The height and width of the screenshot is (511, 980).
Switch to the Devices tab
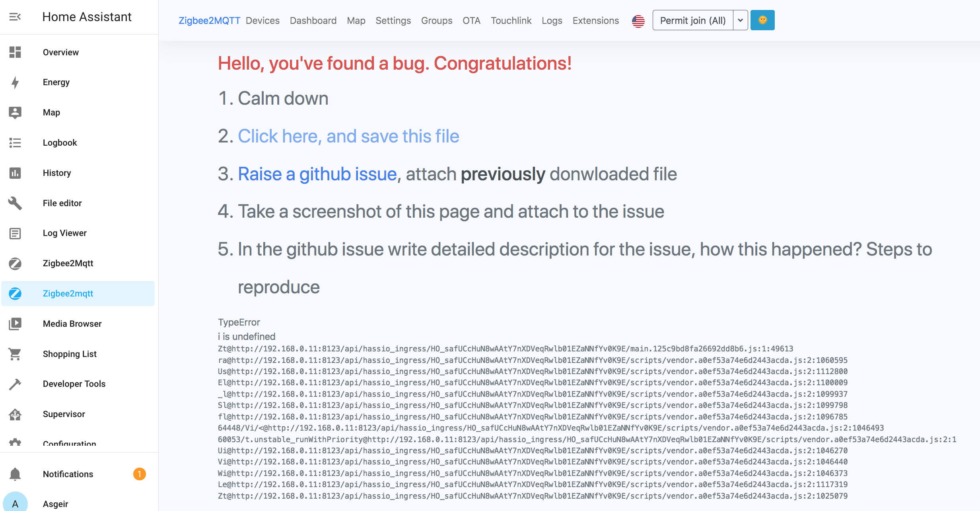[262, 20]
